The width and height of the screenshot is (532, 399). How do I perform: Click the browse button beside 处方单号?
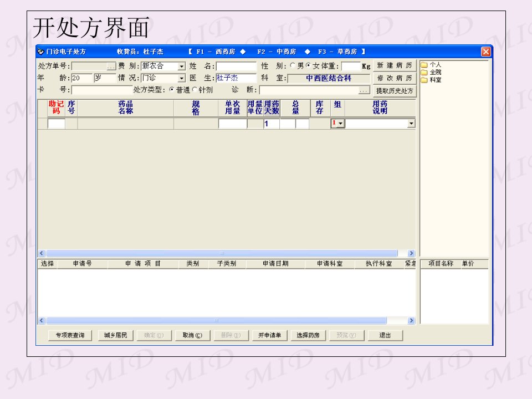pos(111,66)
